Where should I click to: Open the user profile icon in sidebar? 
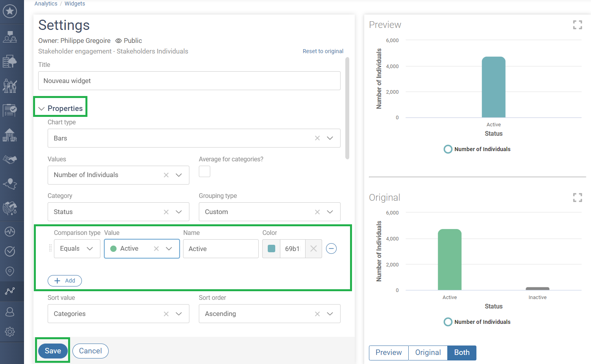10,312
